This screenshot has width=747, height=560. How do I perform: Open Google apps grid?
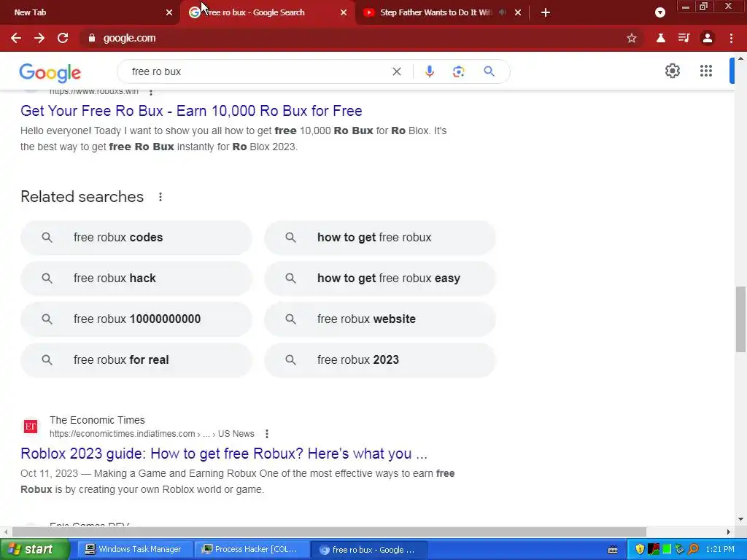(x=706, y=71)
